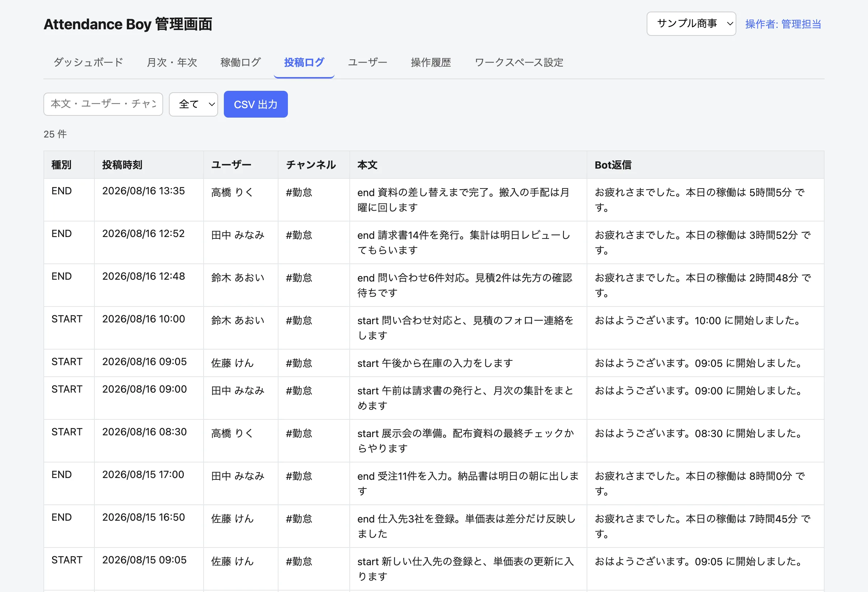The width and height of the screenshot is (868, 592).
Task: Select the timestamp 2026/08/16 08:30
Action: pos(145,432)
